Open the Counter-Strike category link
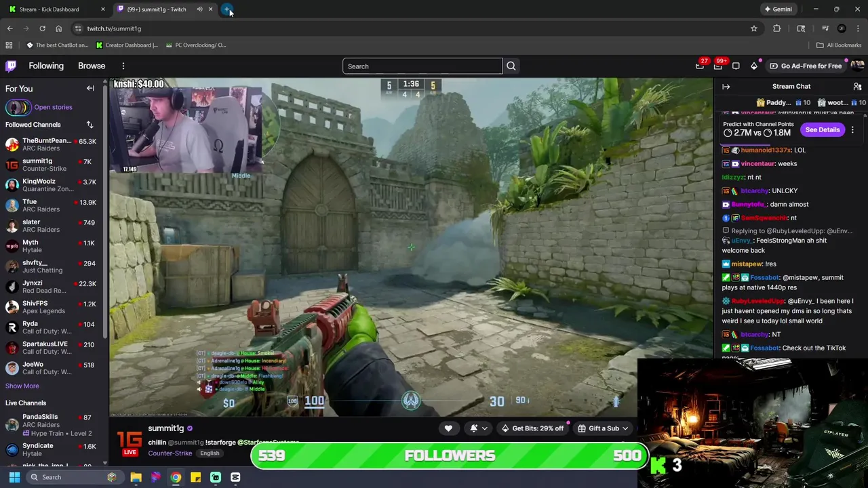This screenshot has height=488, width=868. [170, 453]
